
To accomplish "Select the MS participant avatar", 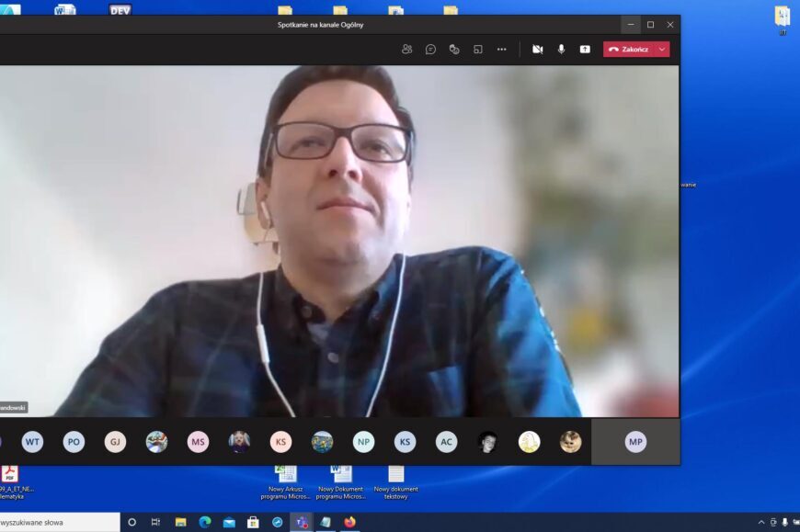I will (198, 442).
